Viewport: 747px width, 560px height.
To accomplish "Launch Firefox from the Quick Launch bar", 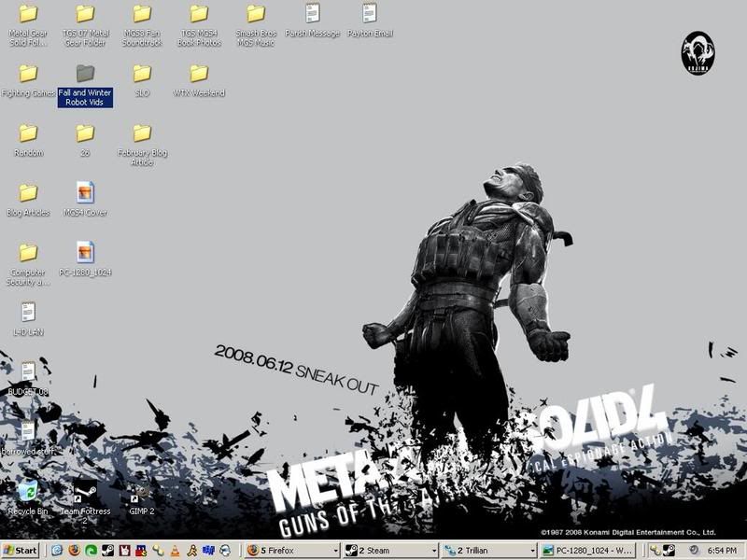I will pos(74,551).
